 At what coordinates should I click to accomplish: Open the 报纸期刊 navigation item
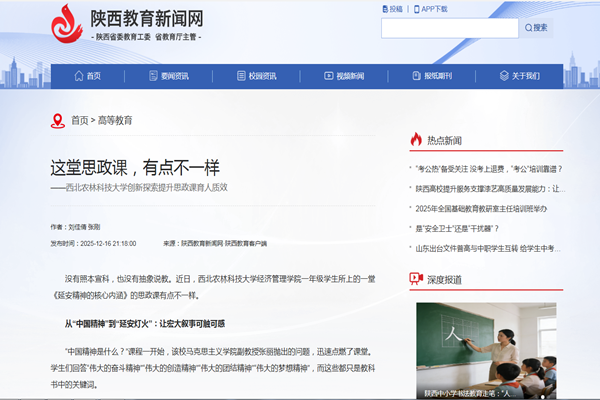coord(432,76)
